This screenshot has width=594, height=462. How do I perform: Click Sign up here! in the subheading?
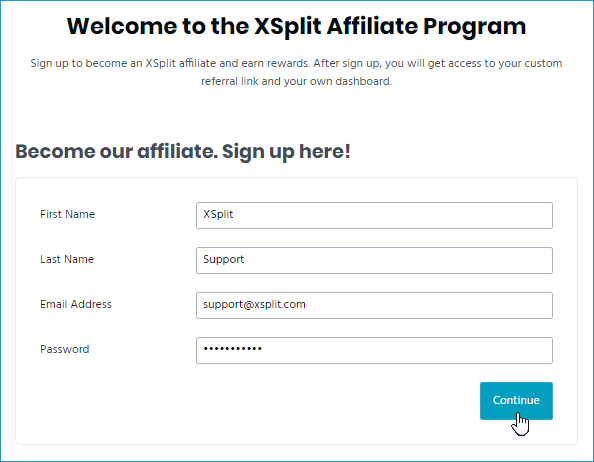click(x=286, y=152)
